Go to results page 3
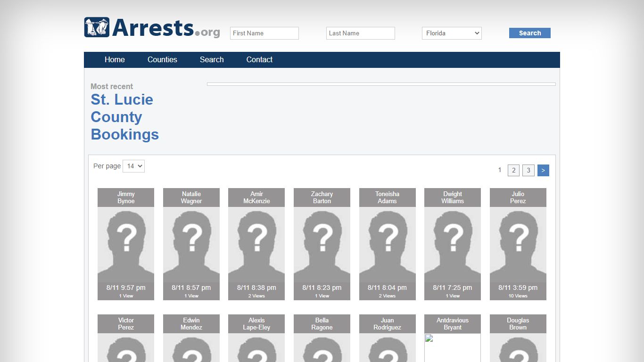 pyautogui.click(x=528, y=170)
